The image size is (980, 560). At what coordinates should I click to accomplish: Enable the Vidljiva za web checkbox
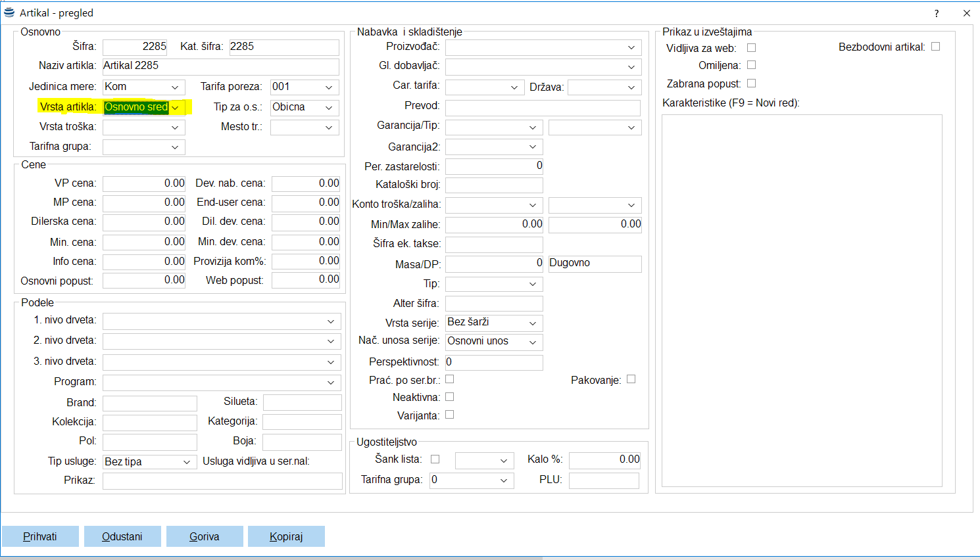(751, 48)
